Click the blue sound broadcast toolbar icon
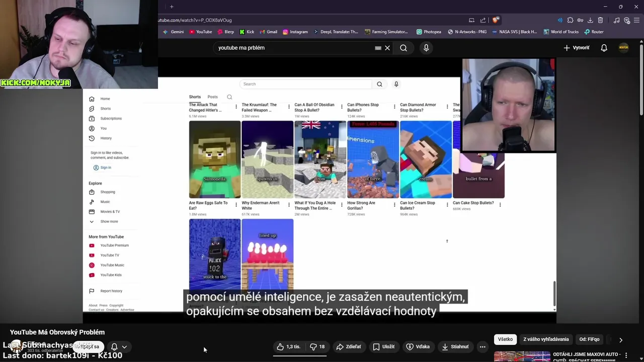This screenshot has height=362, width=644. pyautogui.click(x=560, y=20)
